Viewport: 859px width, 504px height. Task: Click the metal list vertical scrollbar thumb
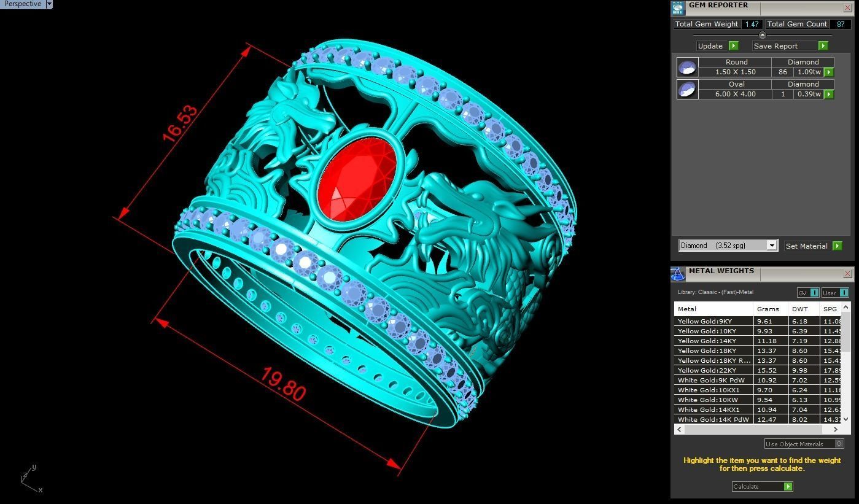846,331
